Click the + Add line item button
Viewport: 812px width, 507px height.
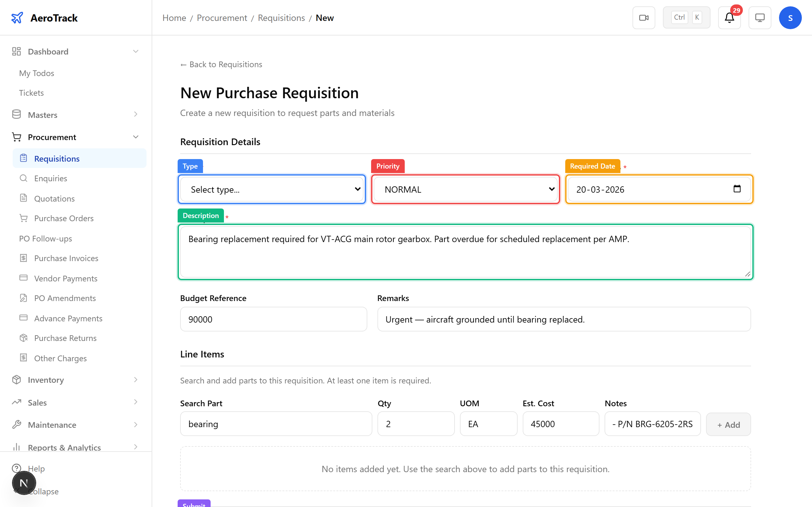pyautogui.click(x=728, y=424)
